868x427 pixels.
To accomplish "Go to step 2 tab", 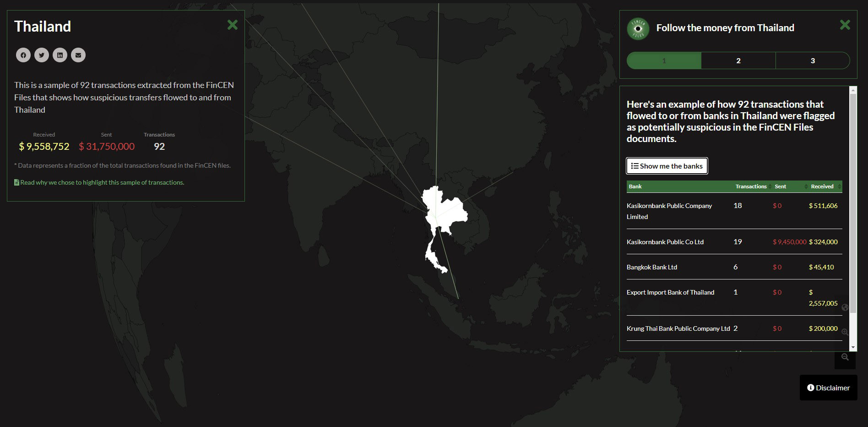I will (x=738, y=60).
